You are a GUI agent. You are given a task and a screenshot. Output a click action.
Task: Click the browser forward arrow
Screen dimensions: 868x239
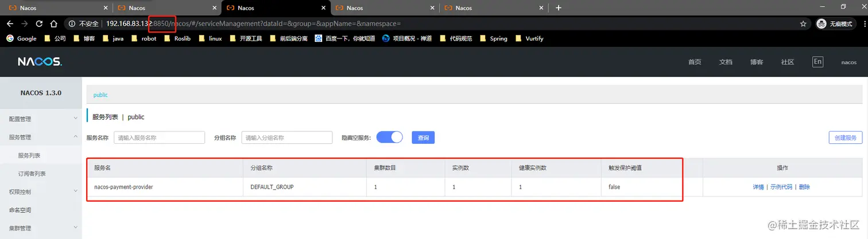[x=24, y=24]
